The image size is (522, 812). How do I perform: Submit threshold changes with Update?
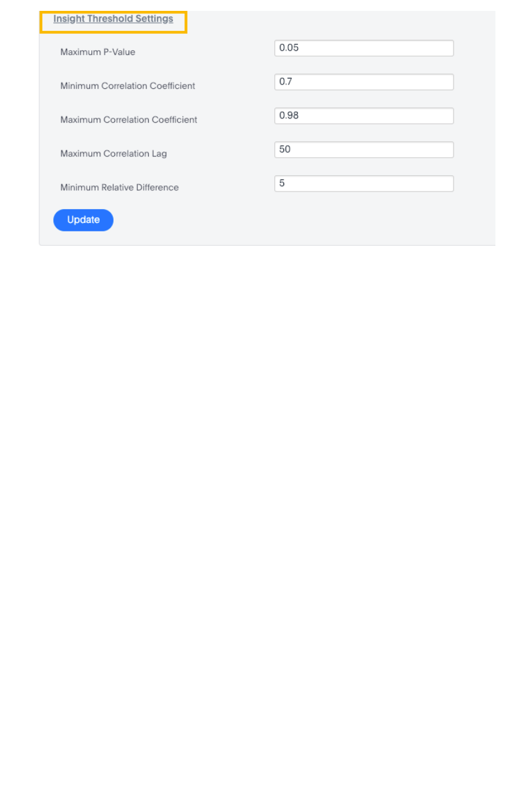pyautogui.click(x=83, y=220)
